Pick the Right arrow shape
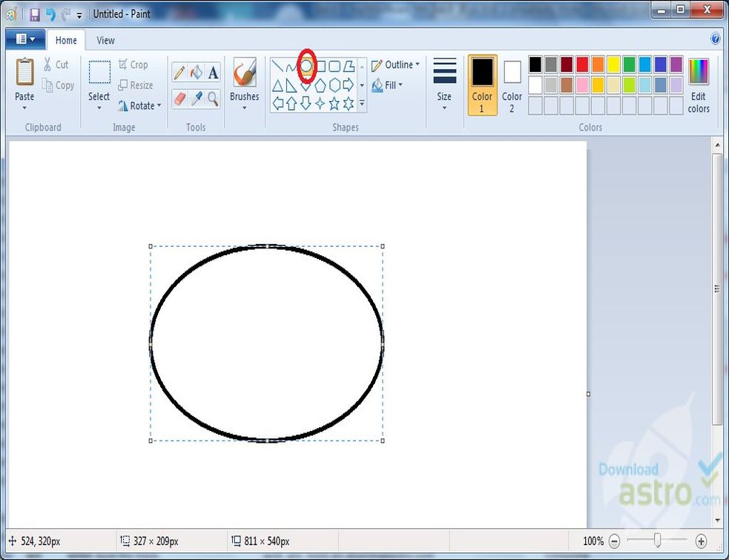Image resolution: width=729 pixels, height=560 pixels. [x=349, y=85]
